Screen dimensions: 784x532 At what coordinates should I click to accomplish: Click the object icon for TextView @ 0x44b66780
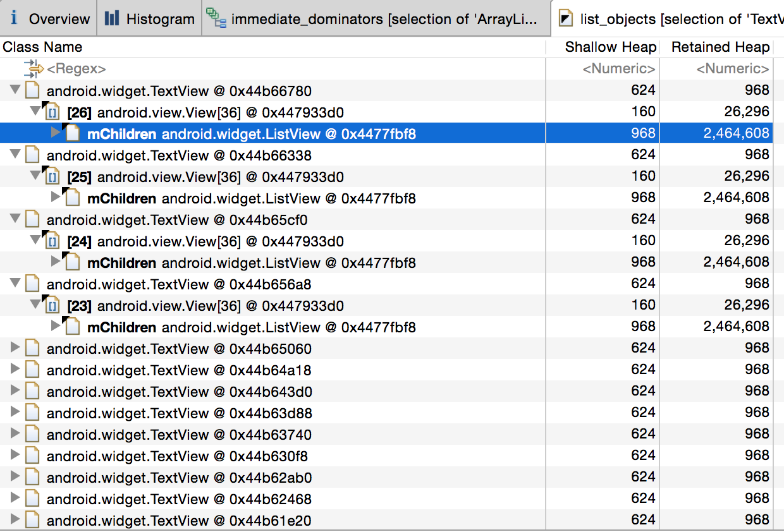(x=32, y=90)
